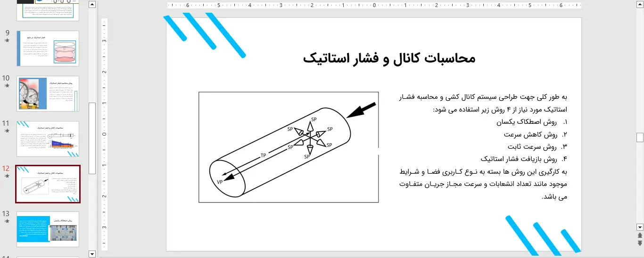Click the animation star under slide 9

coord(7,41)
